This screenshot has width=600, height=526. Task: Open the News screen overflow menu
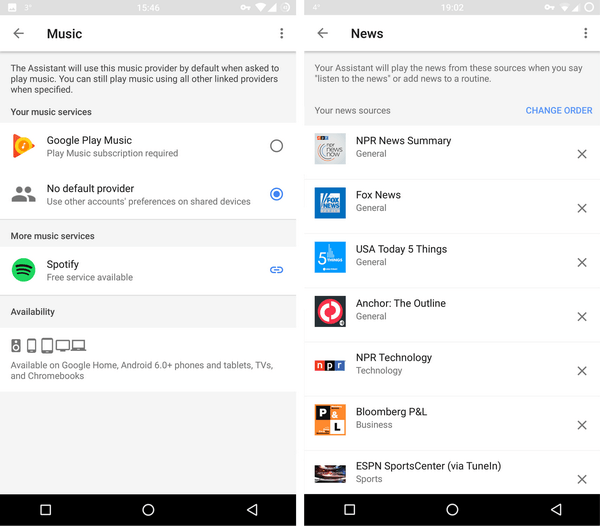(x=585, y=34)
